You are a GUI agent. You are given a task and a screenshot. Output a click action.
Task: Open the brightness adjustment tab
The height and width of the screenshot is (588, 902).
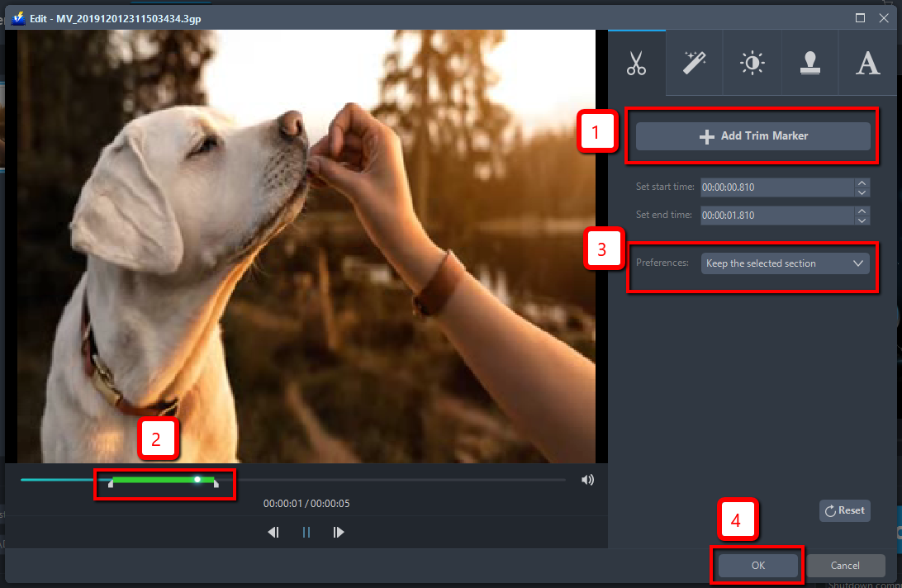click(x=752, y=64)
